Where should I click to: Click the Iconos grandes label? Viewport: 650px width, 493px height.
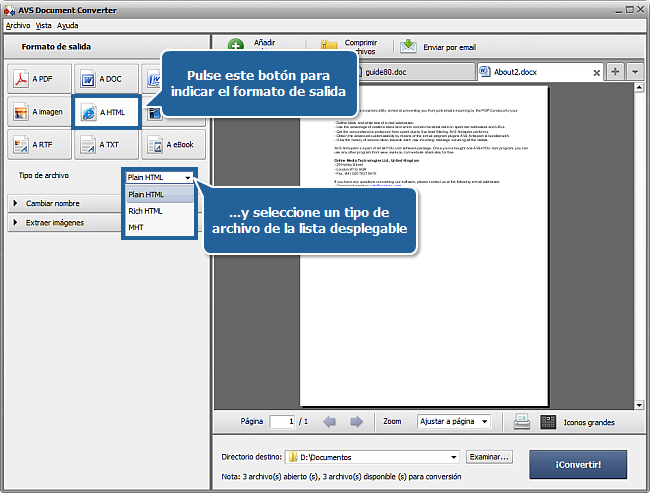coord(589,423)
